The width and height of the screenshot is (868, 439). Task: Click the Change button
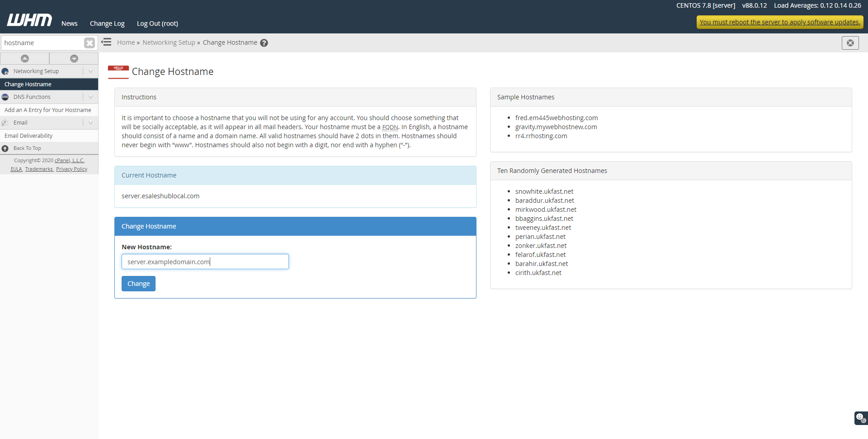tap(138, 284)
